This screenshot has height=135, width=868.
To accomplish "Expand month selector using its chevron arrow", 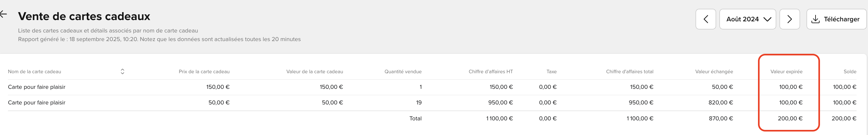I will (767, 19).
